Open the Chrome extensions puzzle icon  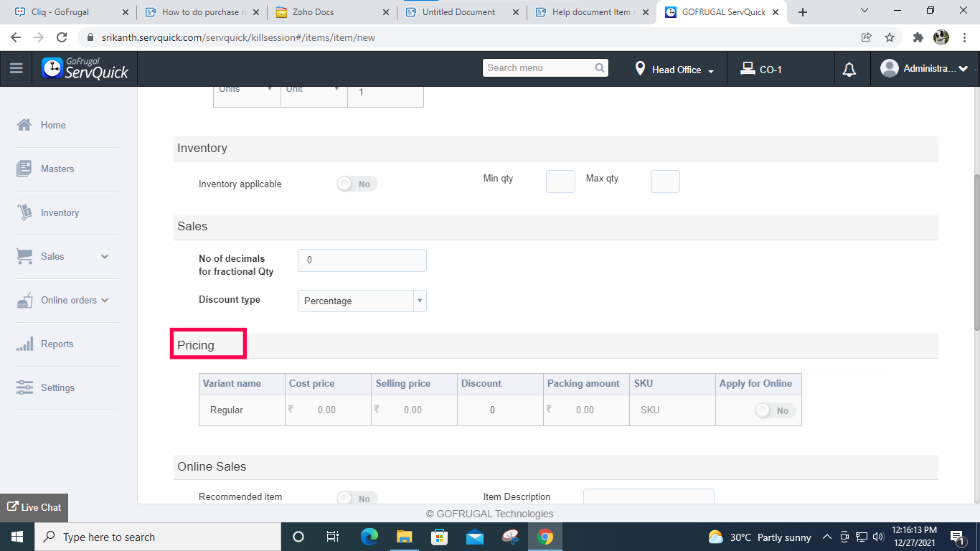pos(918,37)
